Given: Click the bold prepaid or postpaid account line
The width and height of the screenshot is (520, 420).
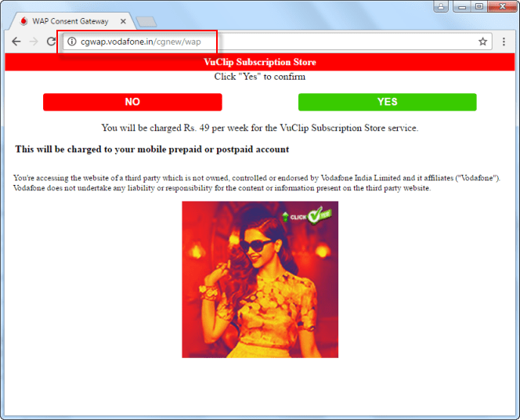Looking at the screenshot, I should click(x=152, y=150).
